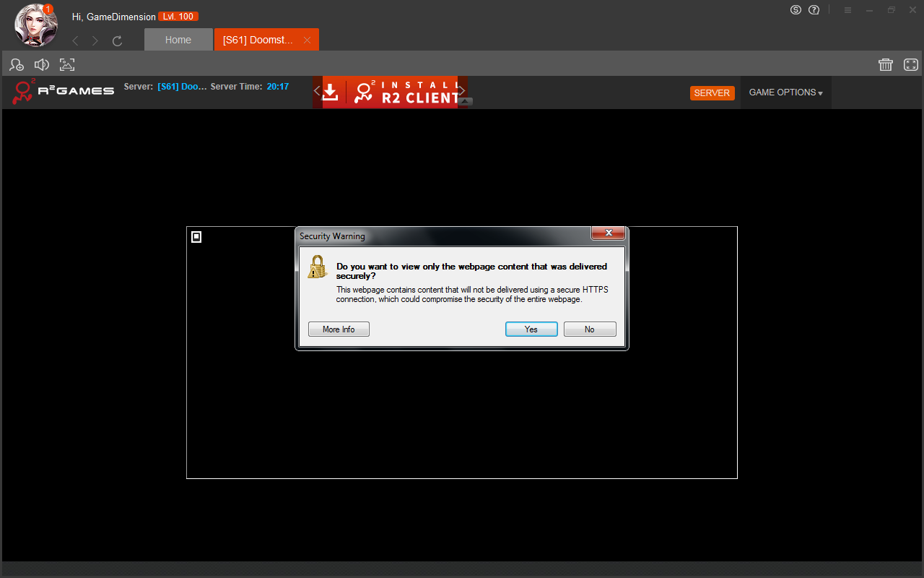Mute sound with the speaker icon
The image size is (924, 578).
(42, 64)
